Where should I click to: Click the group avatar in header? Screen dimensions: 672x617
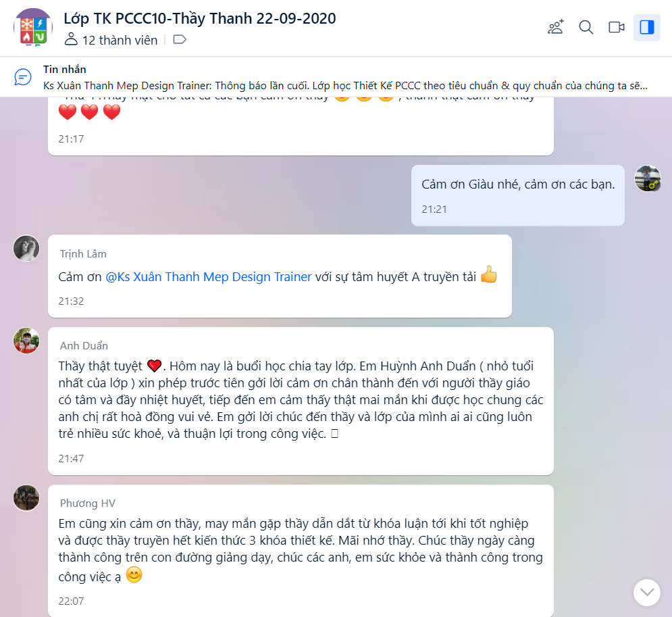[33, 27]
